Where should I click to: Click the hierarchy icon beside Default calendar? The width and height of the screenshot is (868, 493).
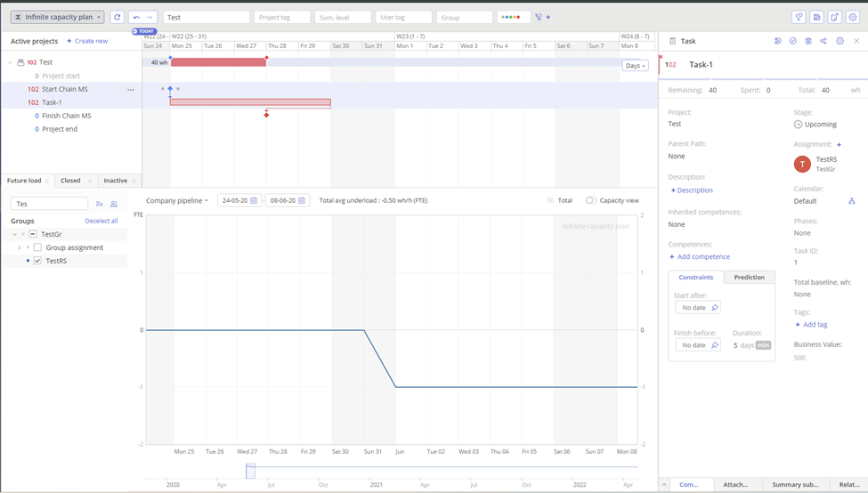coord(851,201)
